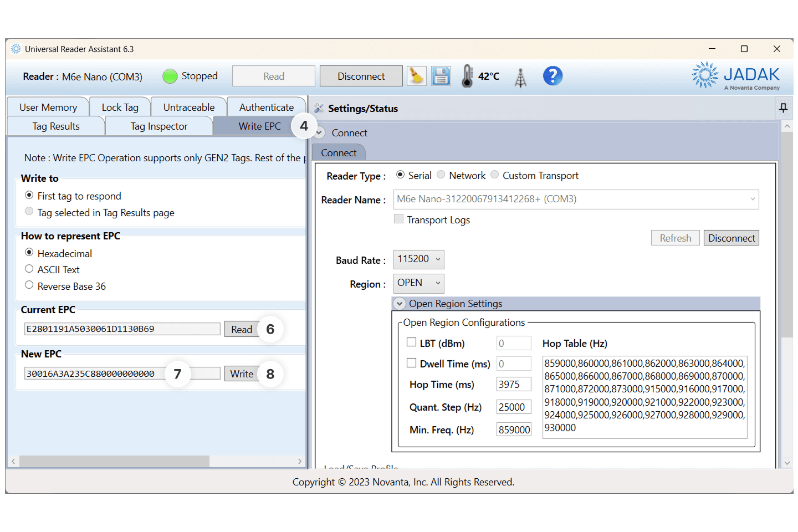
Task: Click the left panel horizontal scrollbar thumb
Action: coord(114,461)
